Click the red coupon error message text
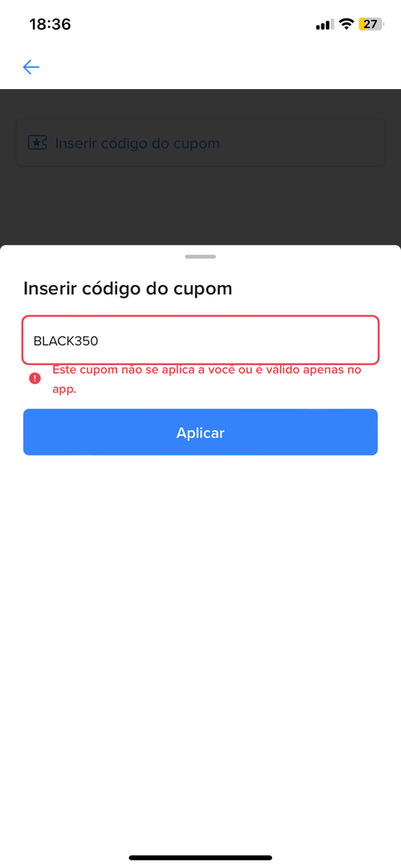Viewport: 401px width, 868px height. click(206, 379)
